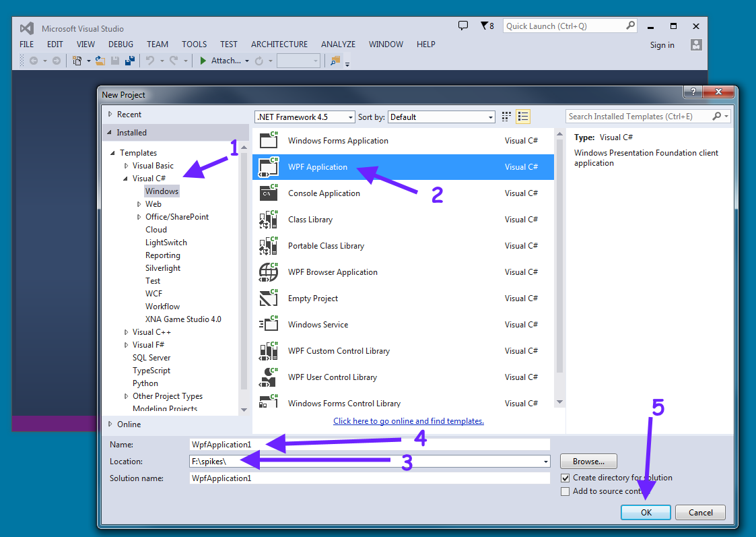Select the Windows Service template icon
756x537 pixels.
pyautogui.click(x=269, y=325)
